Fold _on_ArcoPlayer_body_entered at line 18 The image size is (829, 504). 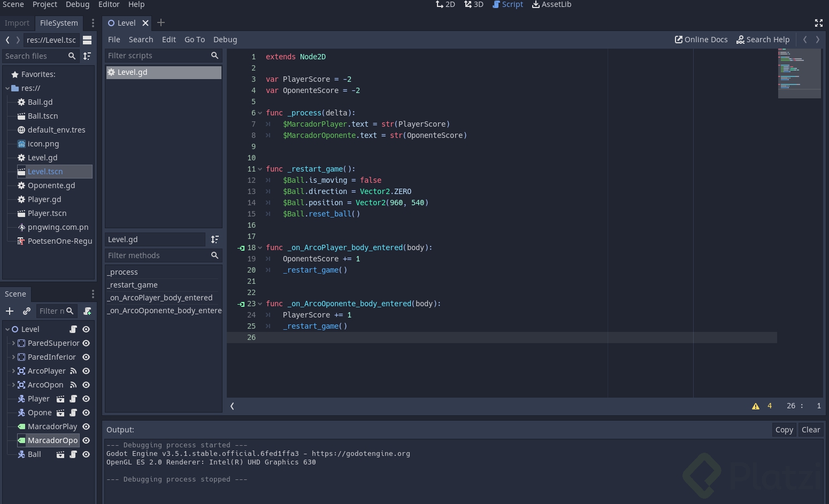260,248
